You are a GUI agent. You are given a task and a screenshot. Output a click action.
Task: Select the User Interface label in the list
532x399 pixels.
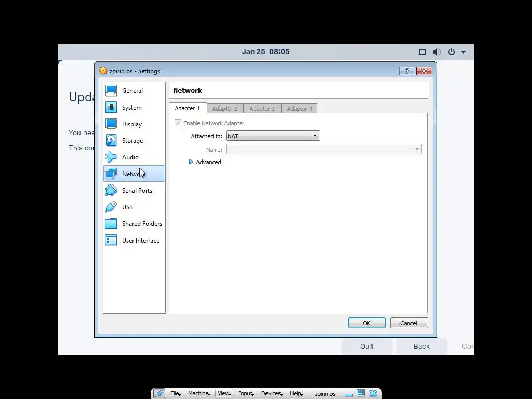(141, 240)
